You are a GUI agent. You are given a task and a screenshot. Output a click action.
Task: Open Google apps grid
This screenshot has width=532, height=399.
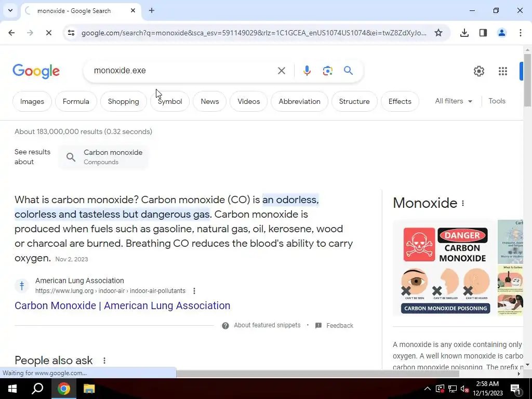502,71
